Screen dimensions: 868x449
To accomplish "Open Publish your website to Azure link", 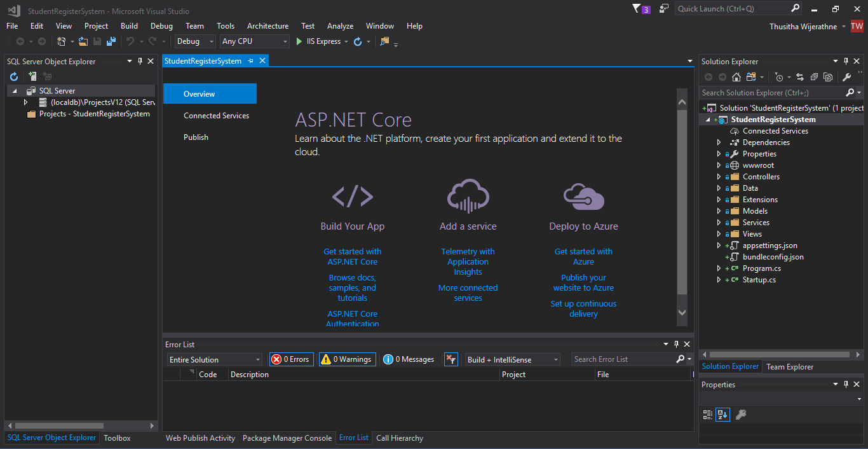I will coord(584,283).
